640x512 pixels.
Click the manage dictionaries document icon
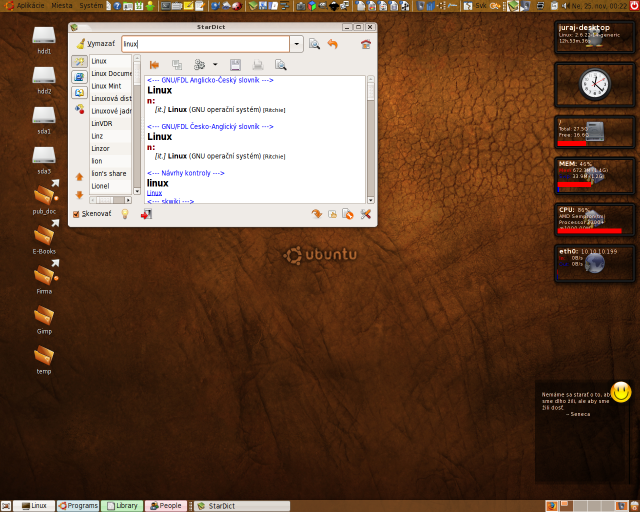click(x=348, y=214)
